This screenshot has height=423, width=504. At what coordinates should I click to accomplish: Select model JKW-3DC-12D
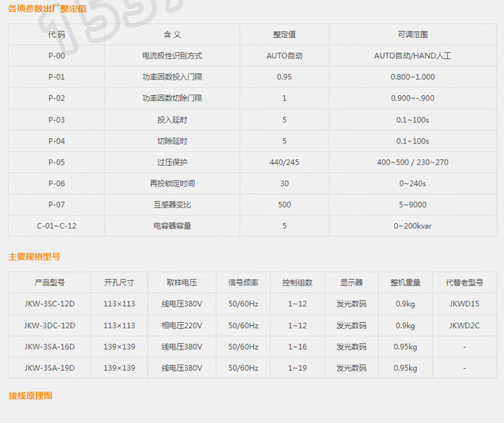[50, 325]
